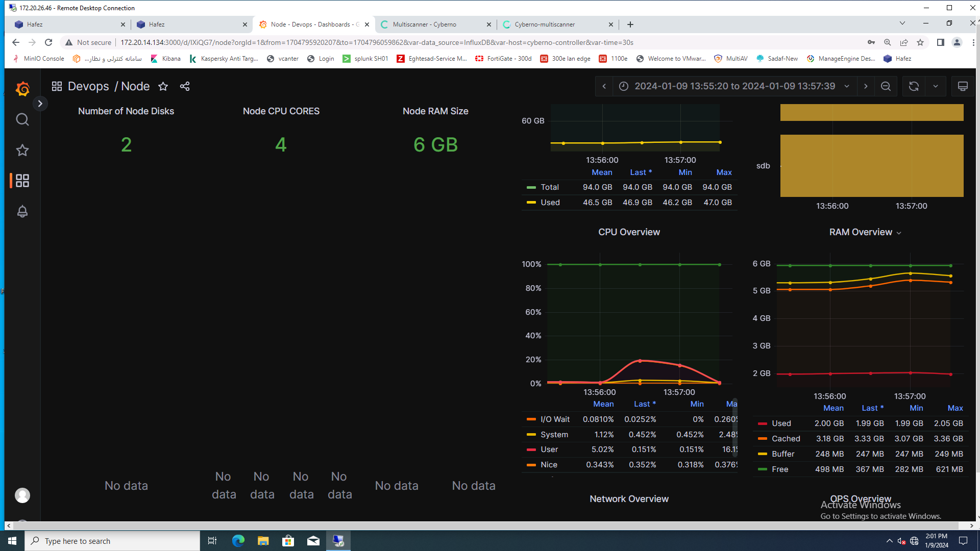Click the Grafana logo home icon
The height and width of the screenshot is (551, 980).
(x=22, y=89)
